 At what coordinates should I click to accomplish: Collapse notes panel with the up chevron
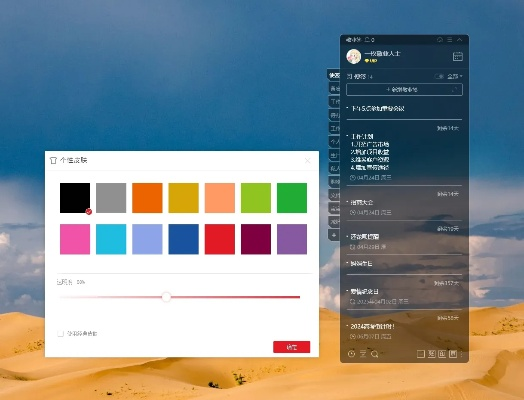(460, 40)
